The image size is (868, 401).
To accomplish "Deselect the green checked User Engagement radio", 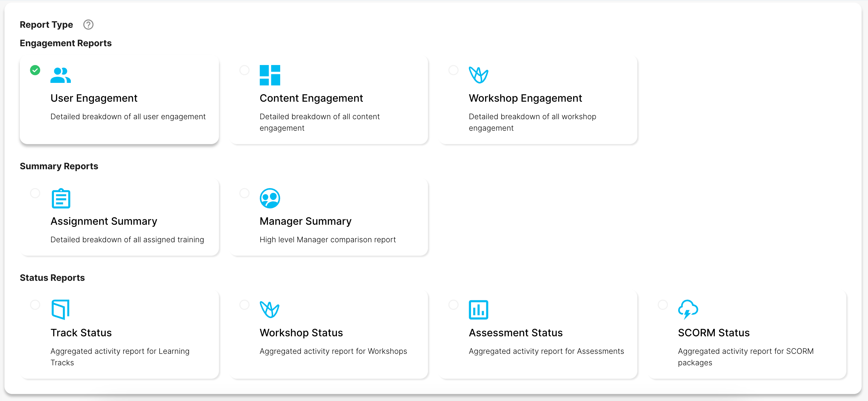I will tap(35, 70).
